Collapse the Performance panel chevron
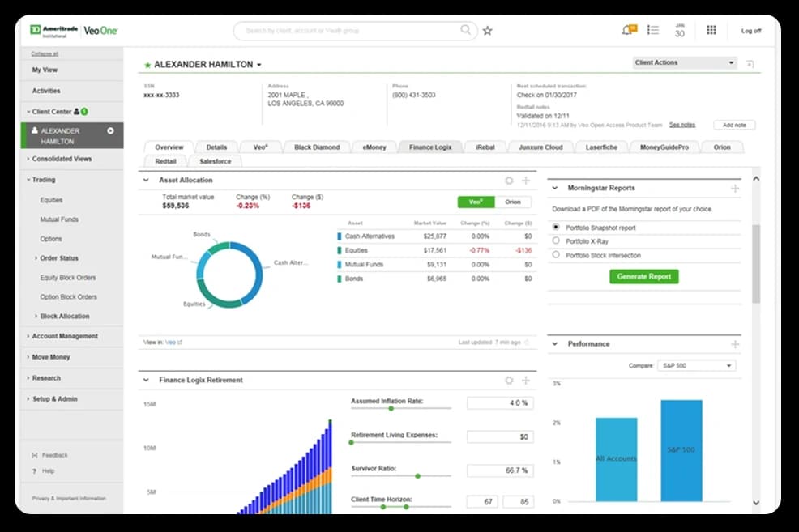 tap(555, 344)
